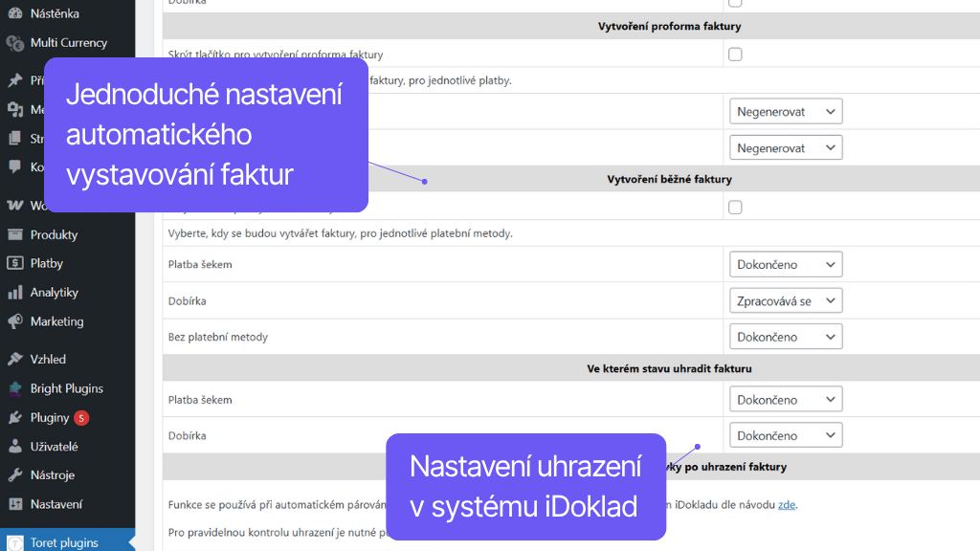
Task: Toggle checkbox under Vytvoření běžné faktury
Action: (x=735, y=207)
